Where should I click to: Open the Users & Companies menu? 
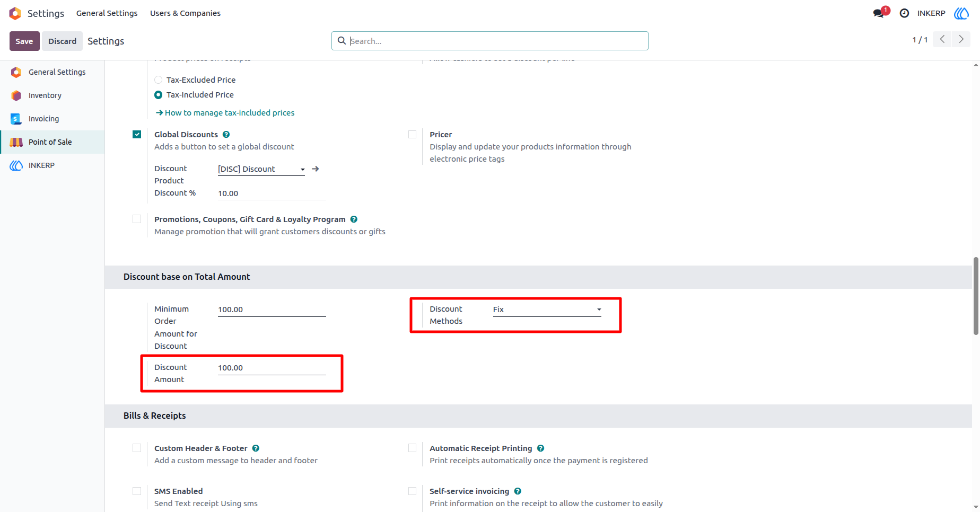click(185, 13)
